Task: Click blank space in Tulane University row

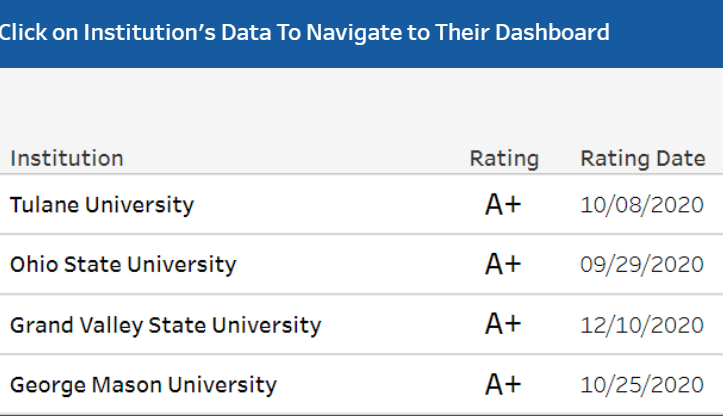Action: coord(330,205)
